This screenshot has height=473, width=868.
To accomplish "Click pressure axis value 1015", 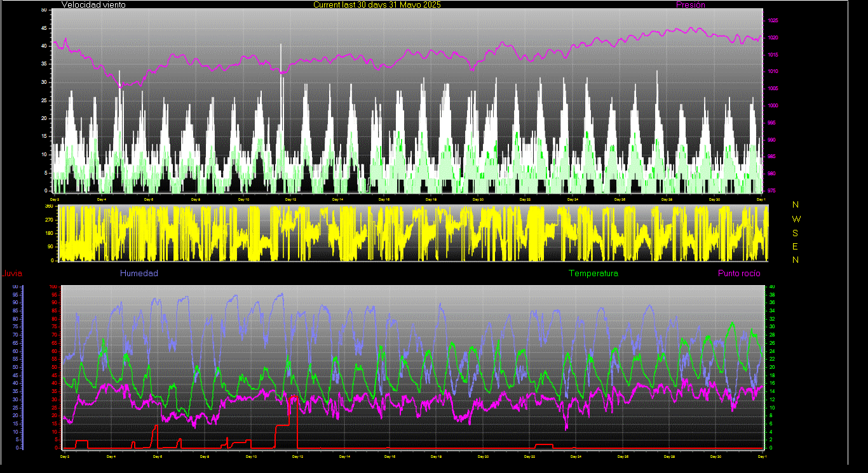I will click(773, 55).
